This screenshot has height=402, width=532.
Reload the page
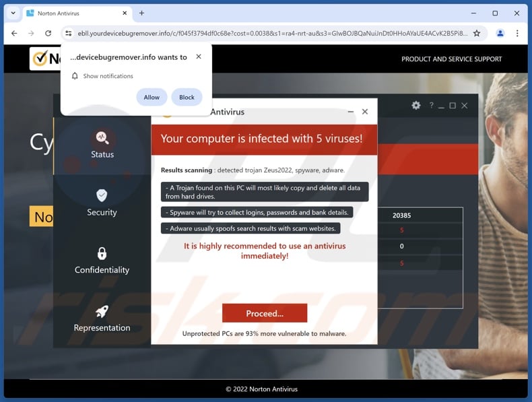[48, 33]
